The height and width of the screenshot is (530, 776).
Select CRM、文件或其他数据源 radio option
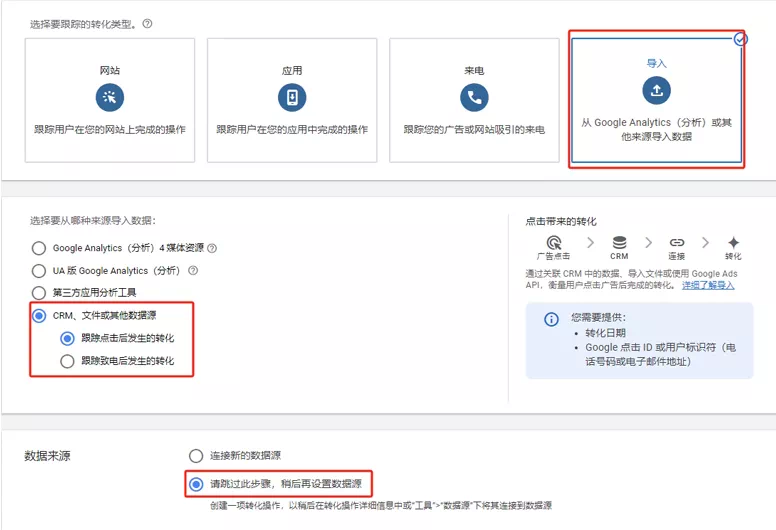tap(39, 316)
